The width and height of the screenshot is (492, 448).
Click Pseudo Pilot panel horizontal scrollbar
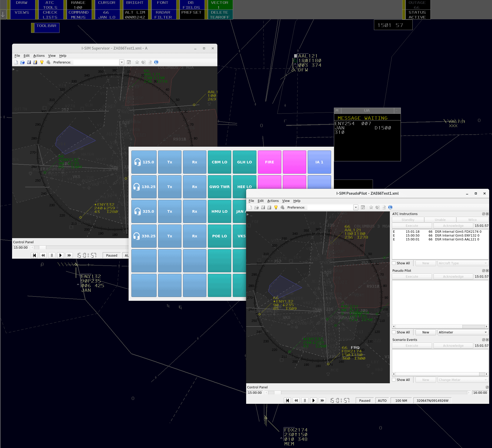click(440, 326)
